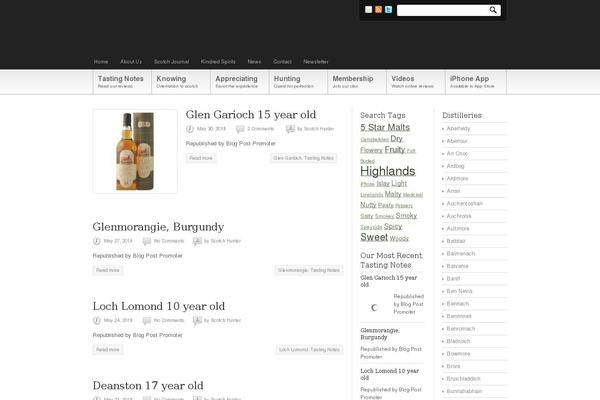Select the Tasting Notes tab
Image resolution: width=600 pixels, height=400 pixels.
[x=122, y=82]
